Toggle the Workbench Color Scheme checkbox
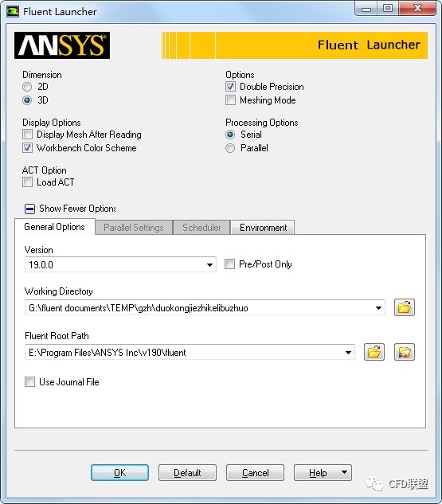This screenshot has height=504, width=442. [x=27, y=148]
